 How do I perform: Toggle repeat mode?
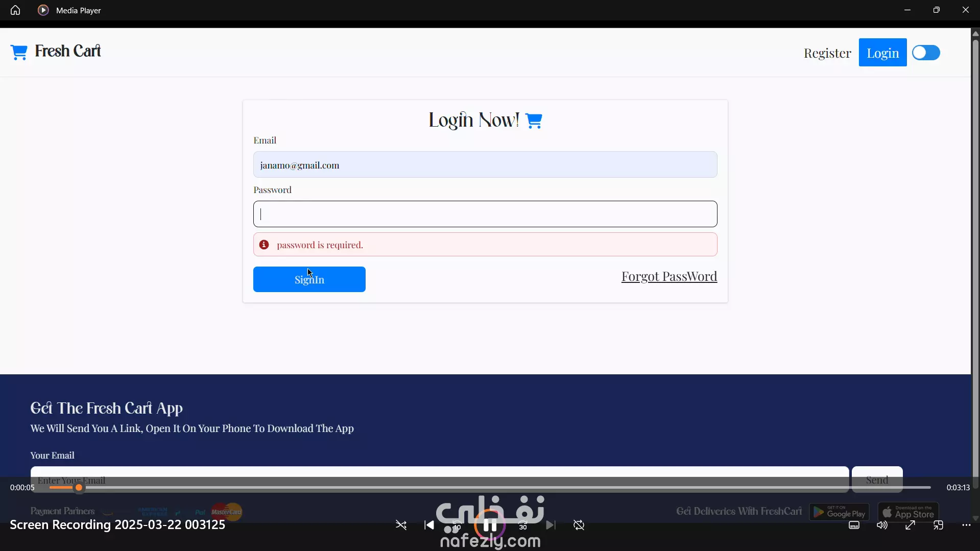(579, 525)
